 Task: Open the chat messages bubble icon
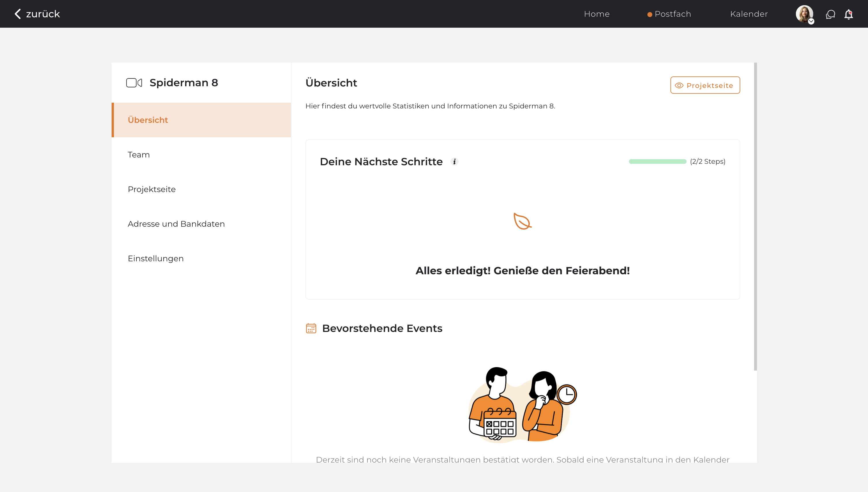[x=830, y=14]
